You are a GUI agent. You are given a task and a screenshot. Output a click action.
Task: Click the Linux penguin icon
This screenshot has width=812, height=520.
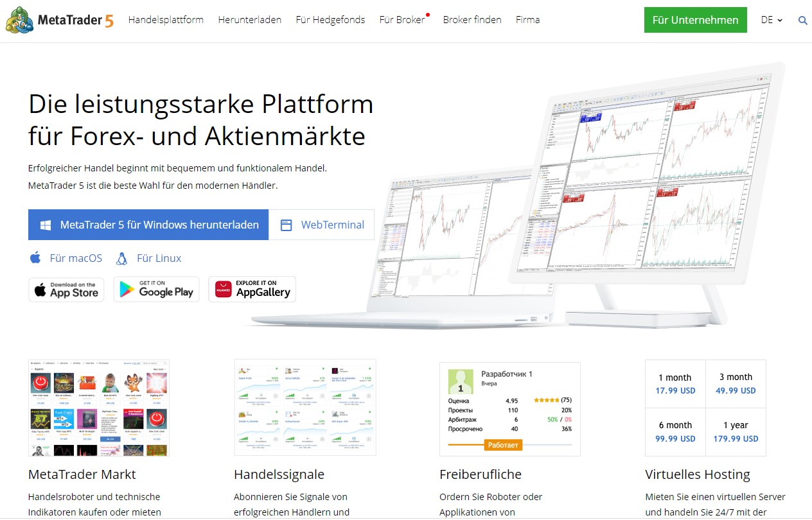pos(121,258)
